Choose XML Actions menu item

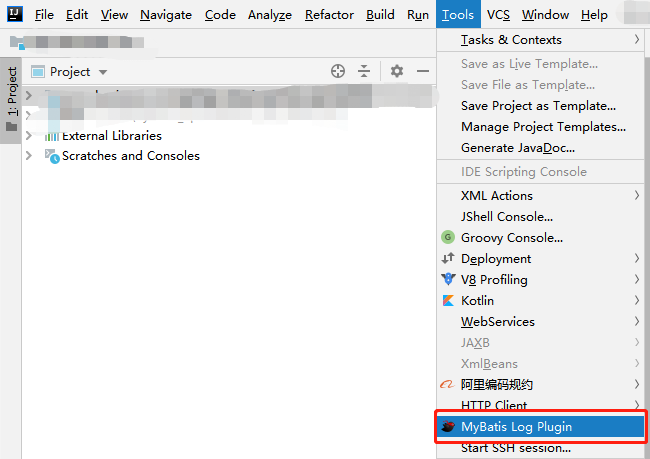(541, 195)
